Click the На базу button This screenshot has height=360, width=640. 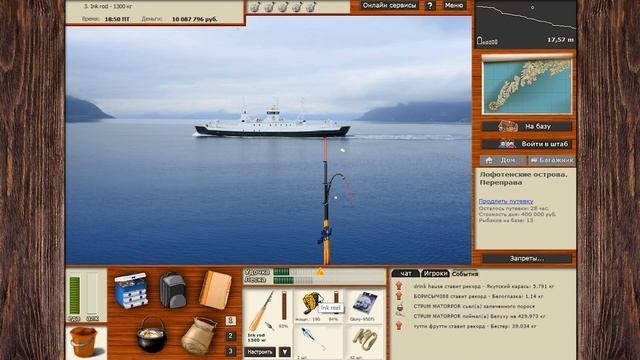point(527,127)
